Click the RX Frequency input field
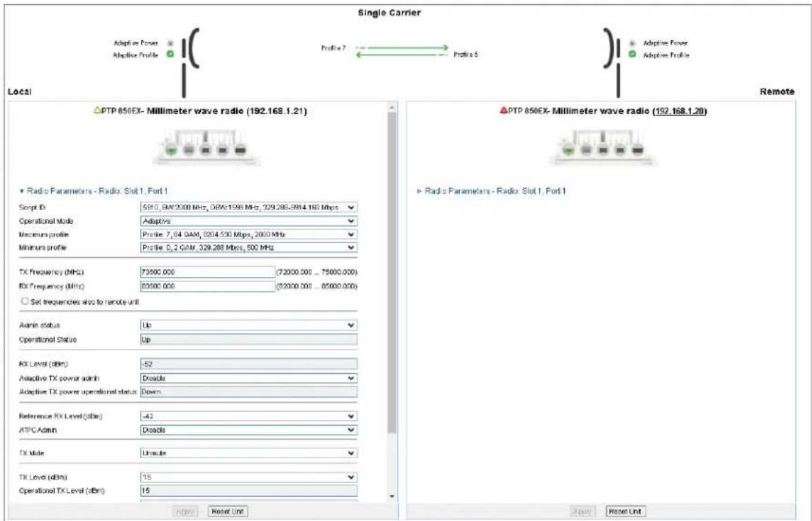This screenshot has width=812, height=521. pyautogui.click(x=208, y=286)
